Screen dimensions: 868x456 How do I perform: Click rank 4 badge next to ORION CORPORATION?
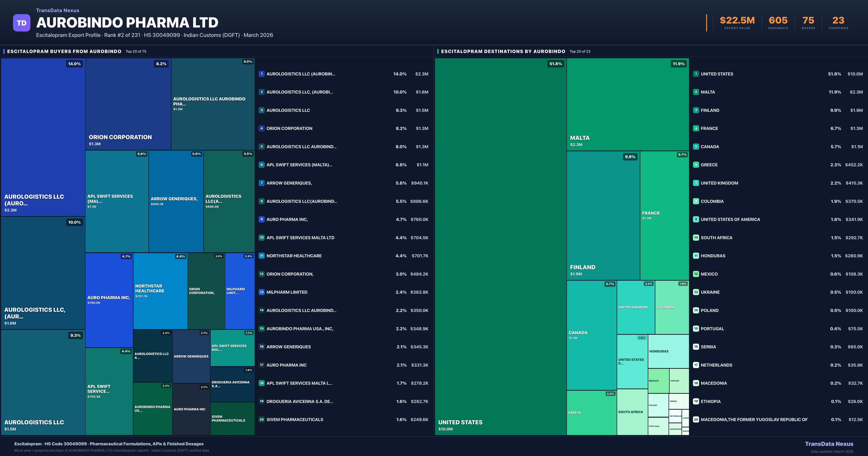point(261,128)
